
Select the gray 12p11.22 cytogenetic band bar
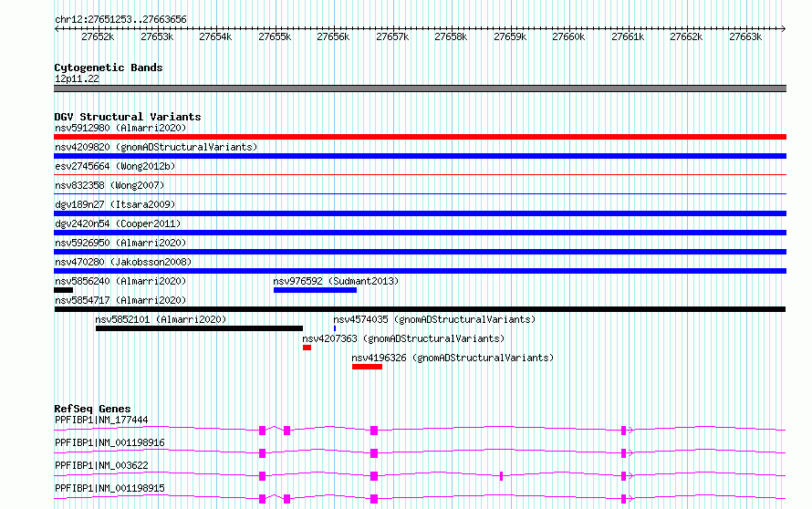point(420,88)
